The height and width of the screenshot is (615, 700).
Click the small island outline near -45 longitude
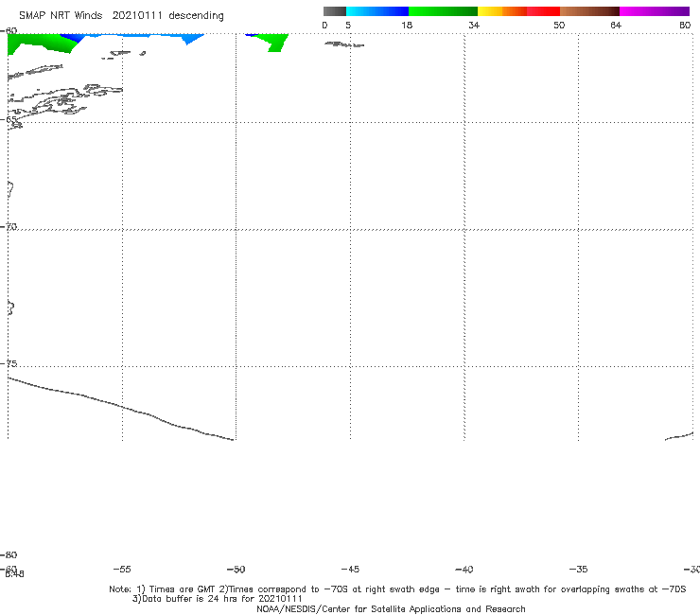(x=344, y=44)
